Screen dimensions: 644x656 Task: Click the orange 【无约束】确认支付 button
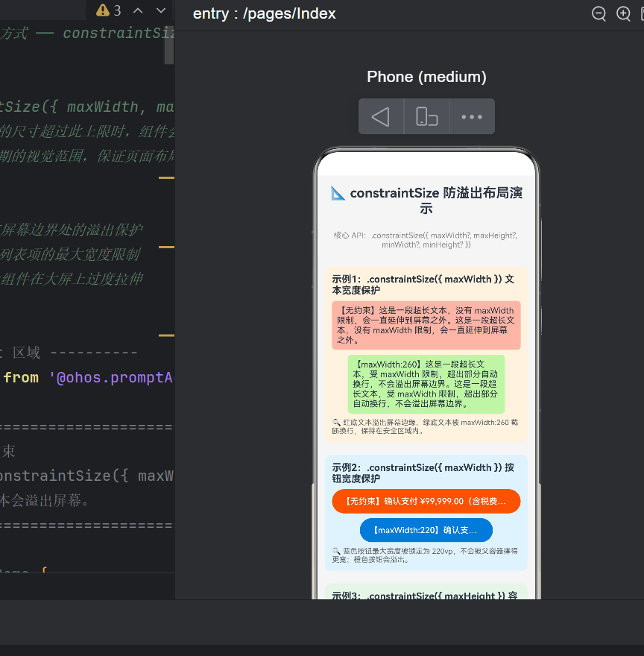[426, 501]
